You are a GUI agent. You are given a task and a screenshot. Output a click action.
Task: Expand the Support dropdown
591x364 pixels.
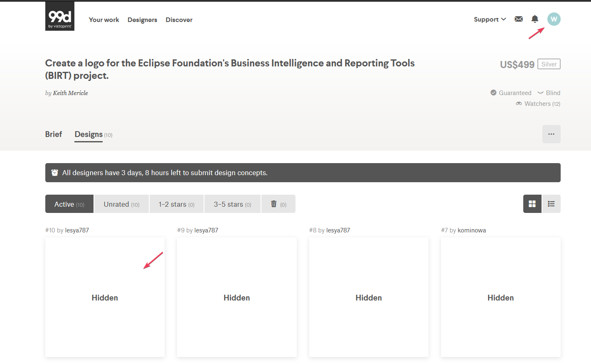click(490, 20)
